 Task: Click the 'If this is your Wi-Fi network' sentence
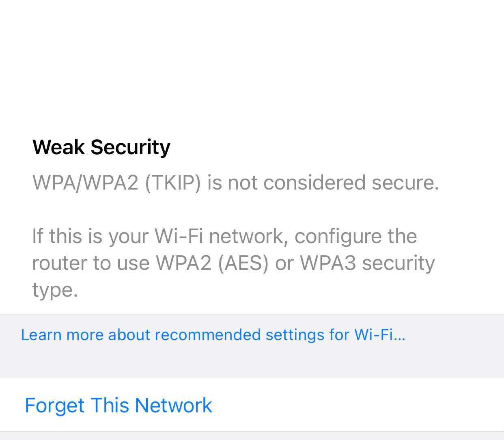159,236
